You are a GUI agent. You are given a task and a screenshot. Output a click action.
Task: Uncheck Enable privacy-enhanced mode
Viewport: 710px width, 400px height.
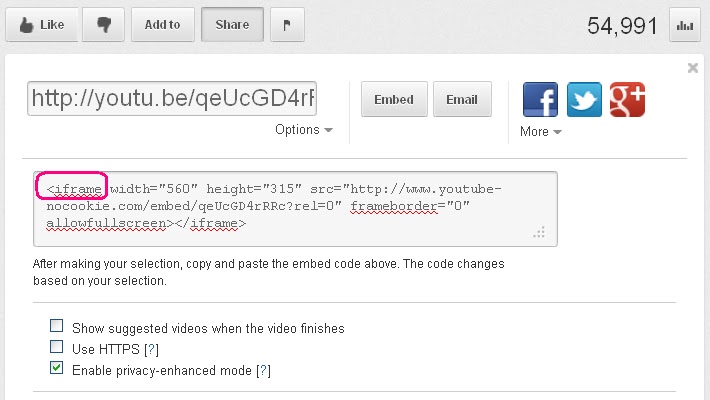click(57, 369)
